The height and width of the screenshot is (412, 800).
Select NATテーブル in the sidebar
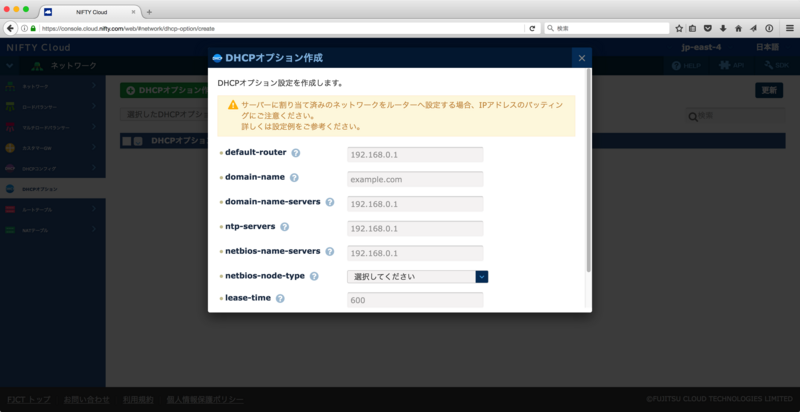click(53, 230)
